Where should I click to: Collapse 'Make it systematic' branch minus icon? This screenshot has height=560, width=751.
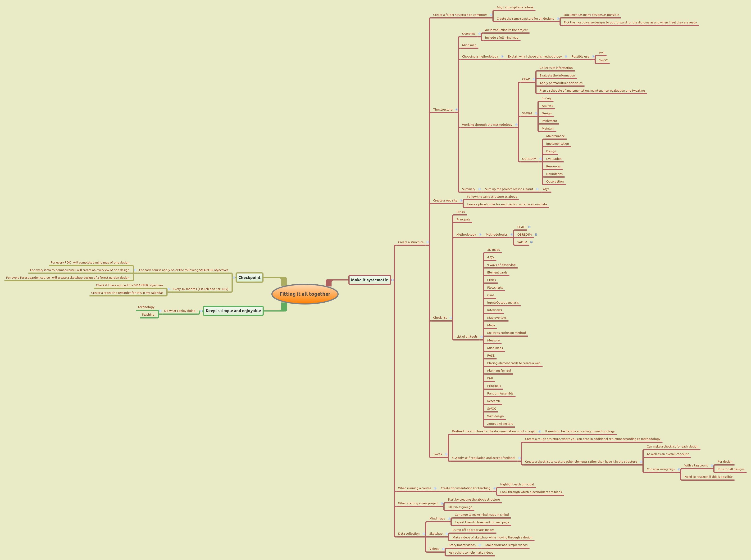click(x=393, y=280)
